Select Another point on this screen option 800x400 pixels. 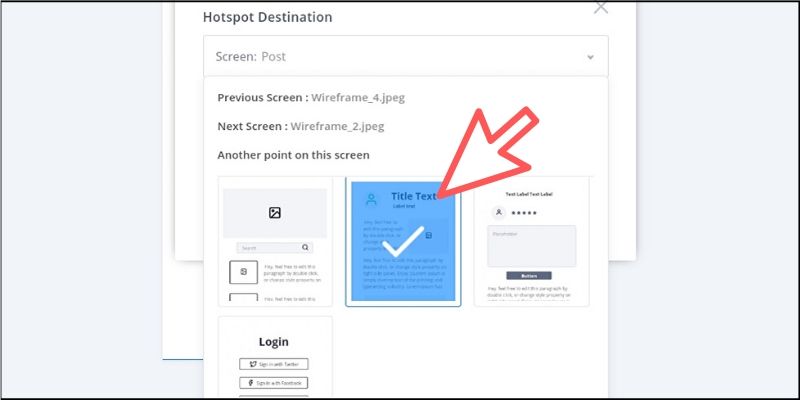coord(293,155)
